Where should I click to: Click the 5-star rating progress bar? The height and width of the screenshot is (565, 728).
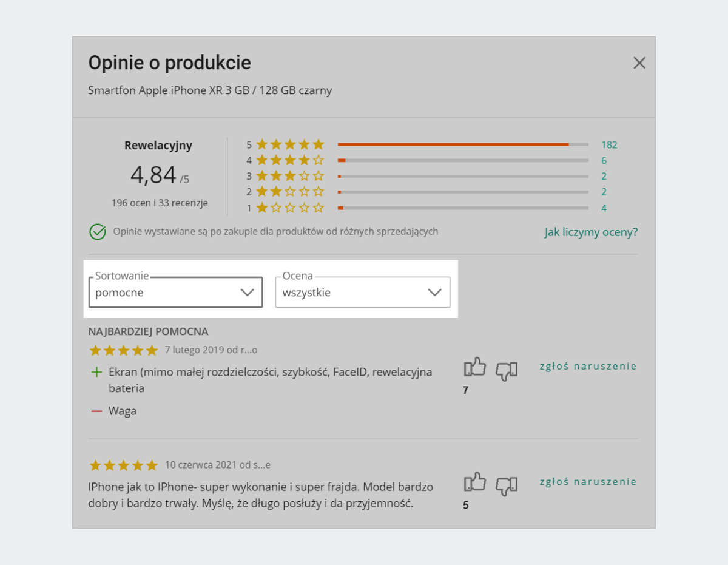point(462,144)
